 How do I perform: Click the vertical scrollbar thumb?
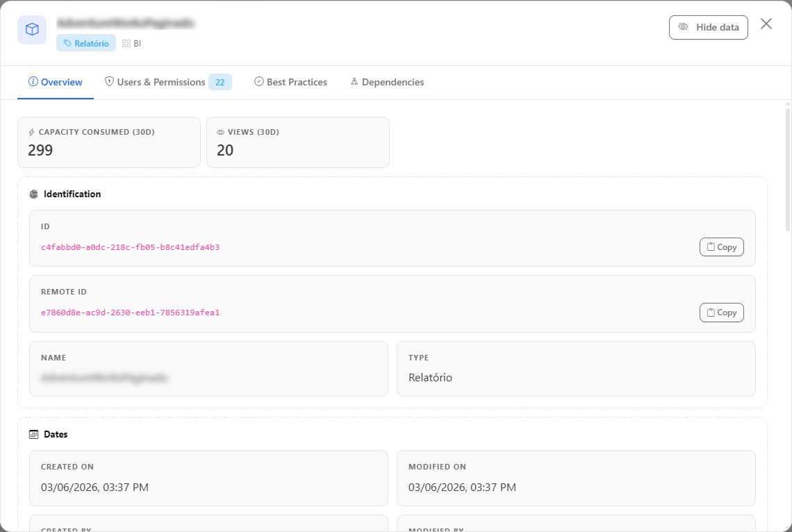[787, 169]
